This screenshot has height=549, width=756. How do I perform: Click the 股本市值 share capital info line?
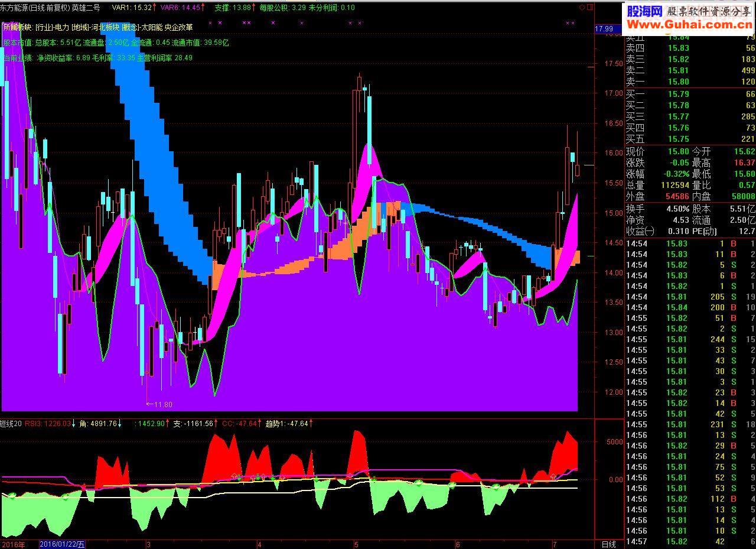(x=116, y=43)
